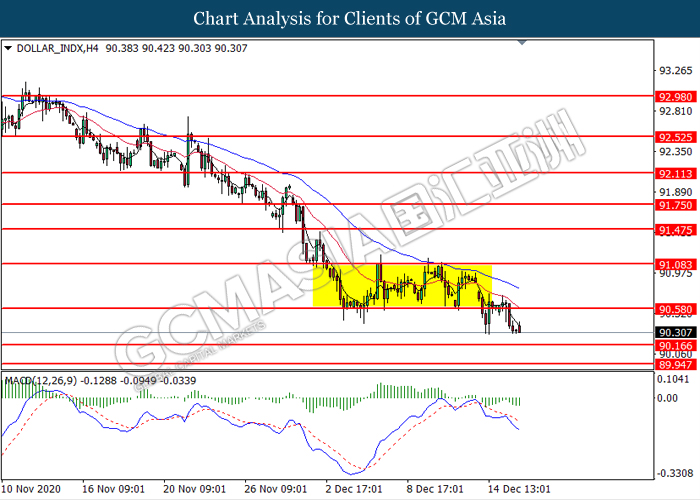The height and width of the screenshot is (500, 700).
Task: Click the 16 Nov 09:01 time label
Action: pos(113,489)
